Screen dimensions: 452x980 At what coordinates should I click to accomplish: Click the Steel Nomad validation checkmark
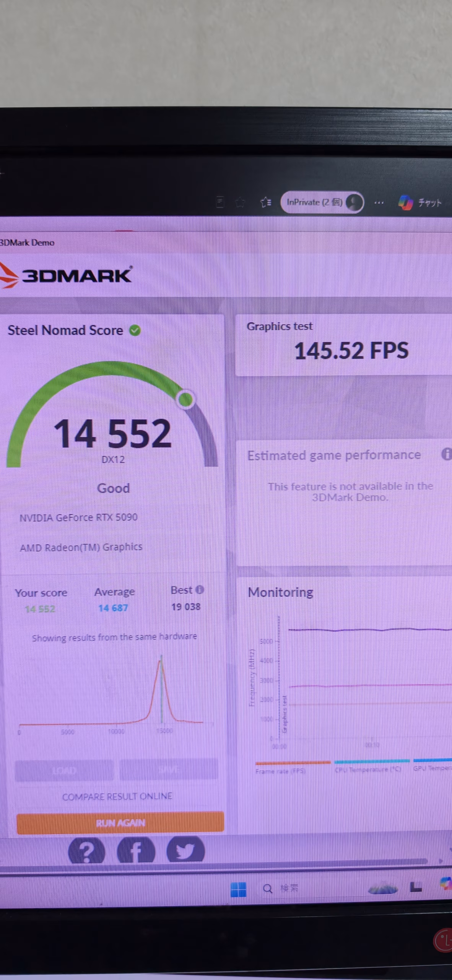(x=135, y=330)
